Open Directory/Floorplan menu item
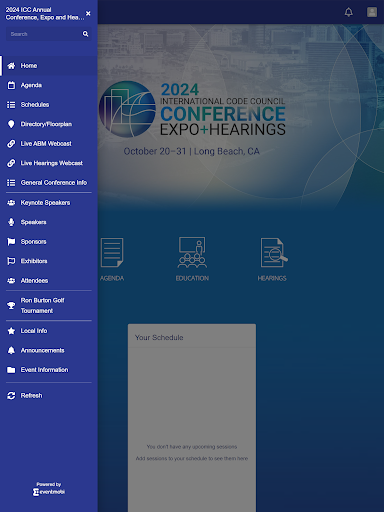384x512 pixels. point(49,124)
